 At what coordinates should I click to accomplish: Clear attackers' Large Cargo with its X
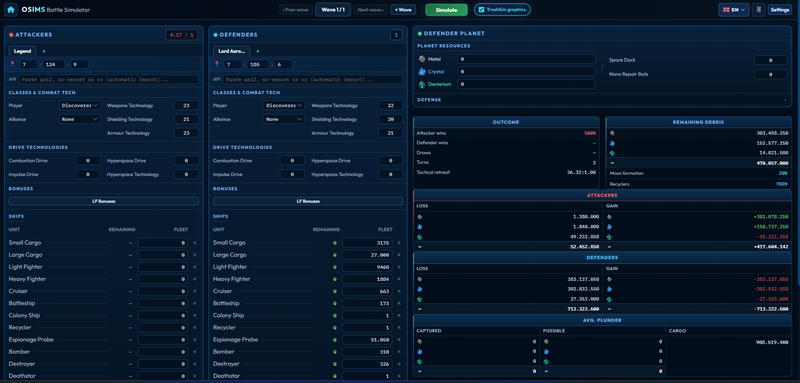[194, 255]
